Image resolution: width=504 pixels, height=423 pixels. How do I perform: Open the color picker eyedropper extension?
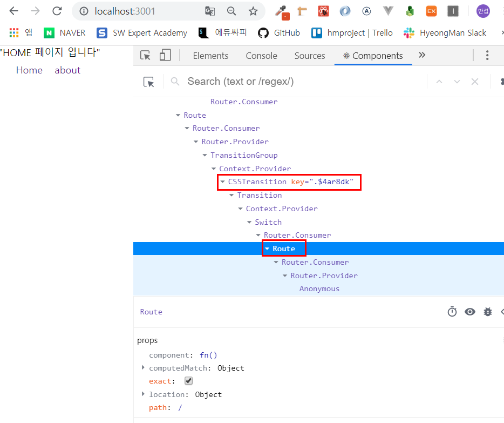pyautogui.click(x=282, y=12)
